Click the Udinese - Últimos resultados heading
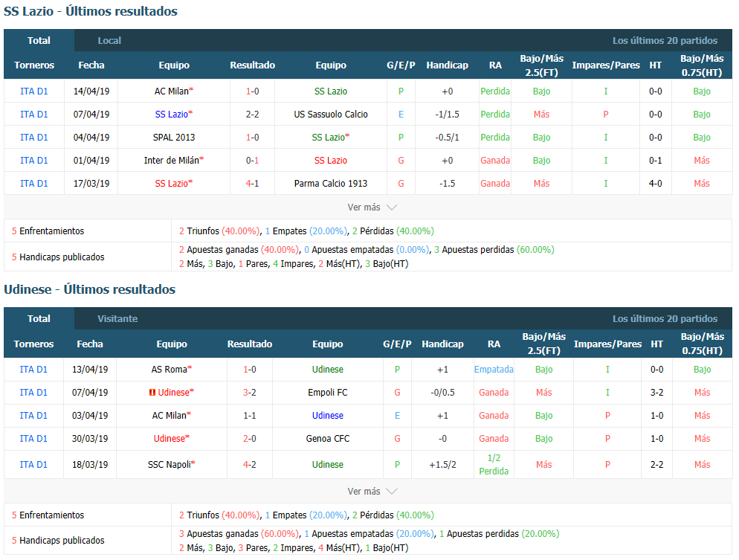The image size is (739, 560). tap(89, 289)
